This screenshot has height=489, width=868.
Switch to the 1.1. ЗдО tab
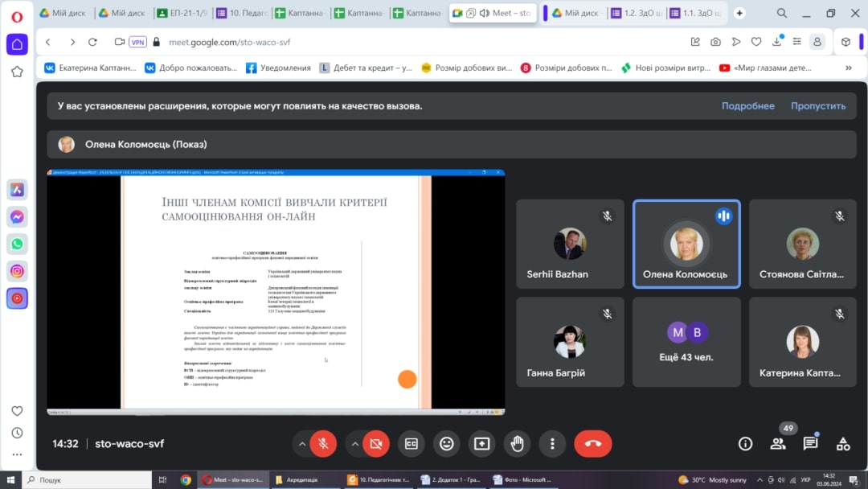pyautogui.click(x=695, y=13)
